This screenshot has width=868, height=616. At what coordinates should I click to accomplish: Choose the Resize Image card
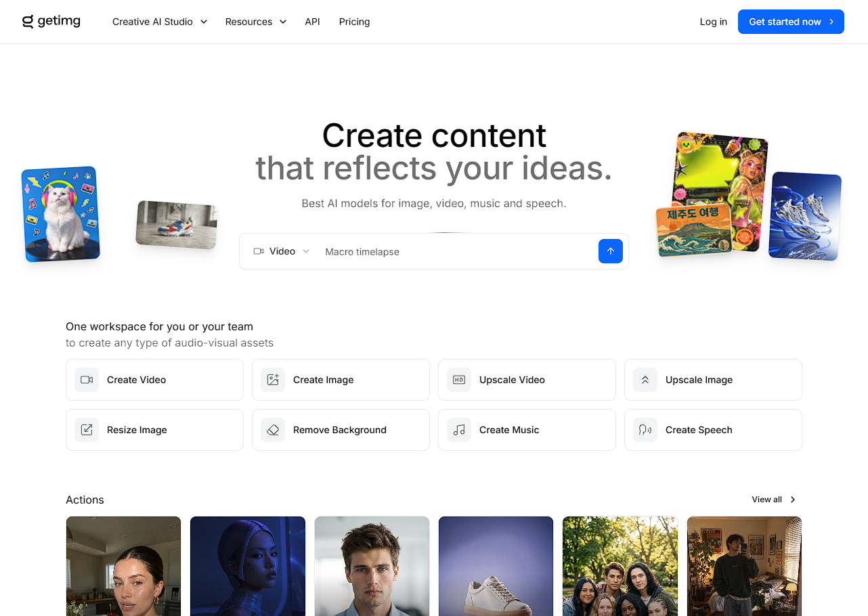tap(154, 430)
